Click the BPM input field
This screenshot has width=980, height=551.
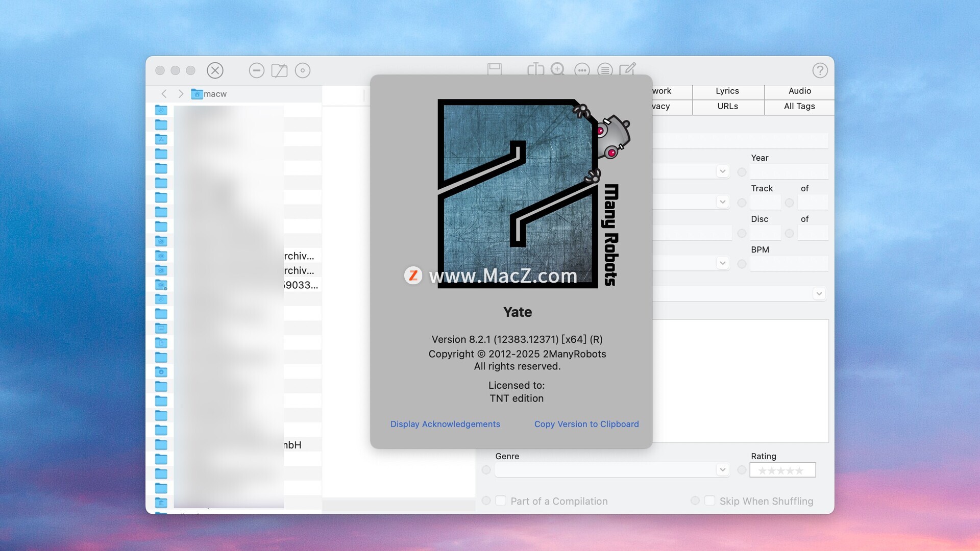pyautogui.click(x=789, y=264)
